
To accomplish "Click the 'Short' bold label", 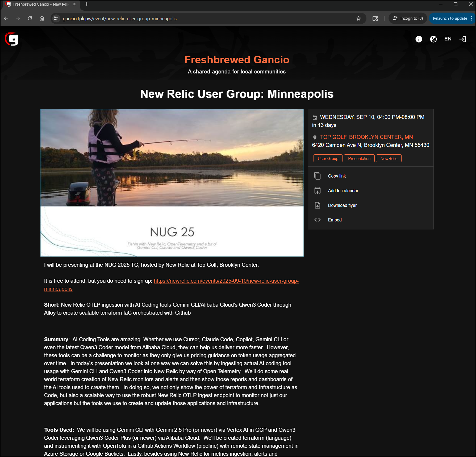I will (51, 305).
